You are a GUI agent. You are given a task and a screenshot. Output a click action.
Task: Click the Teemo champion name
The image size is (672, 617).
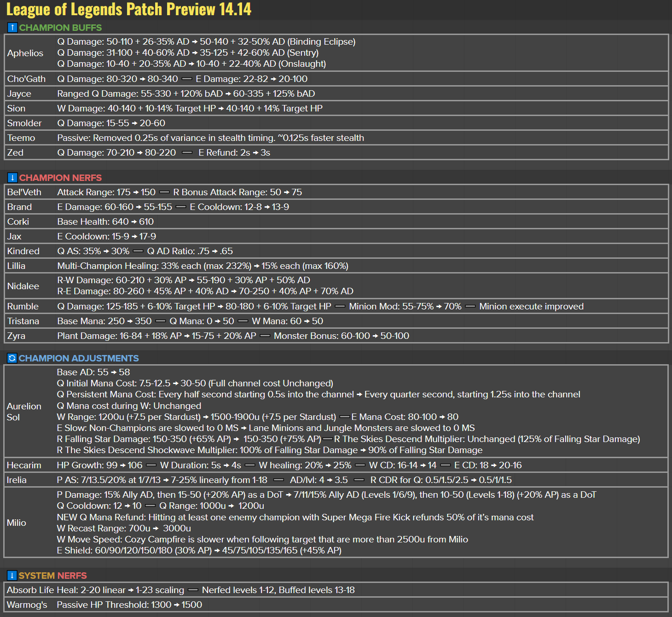(x=21, y=138)
